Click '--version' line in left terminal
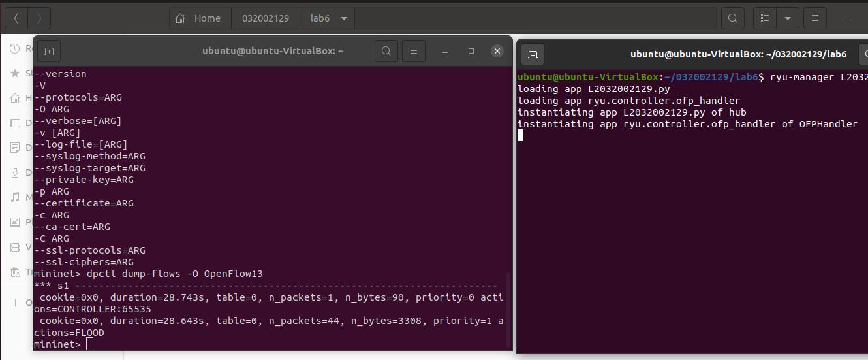This screenshot has height=360, width=868. (60, 74)
